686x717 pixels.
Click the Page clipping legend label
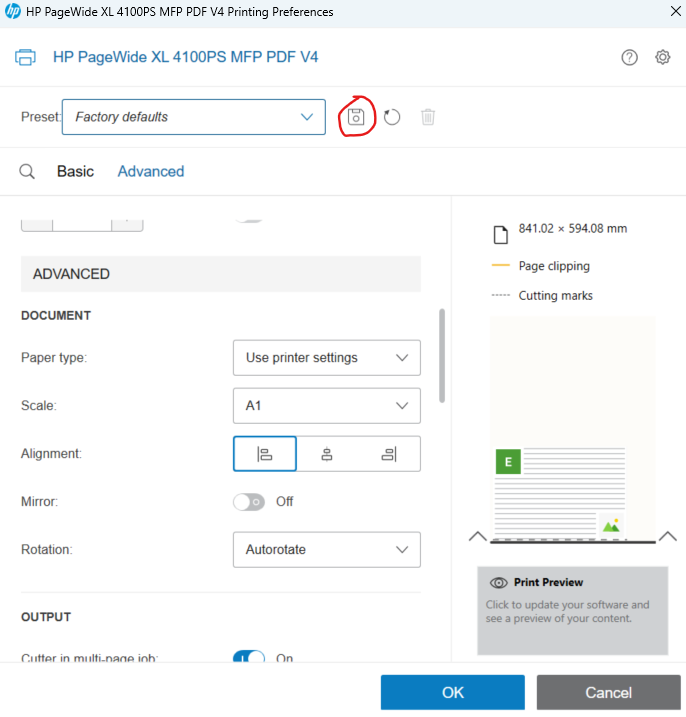tap(554, 266)
